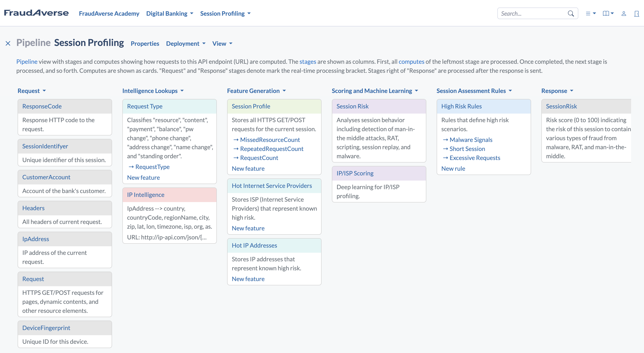Viewport: 644px width, 353px height.
Task: Click the logout door icon
Action: [636, 14]
